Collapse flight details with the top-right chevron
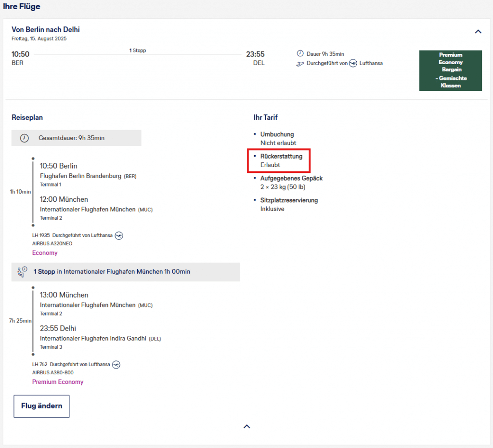 (478, 32)
